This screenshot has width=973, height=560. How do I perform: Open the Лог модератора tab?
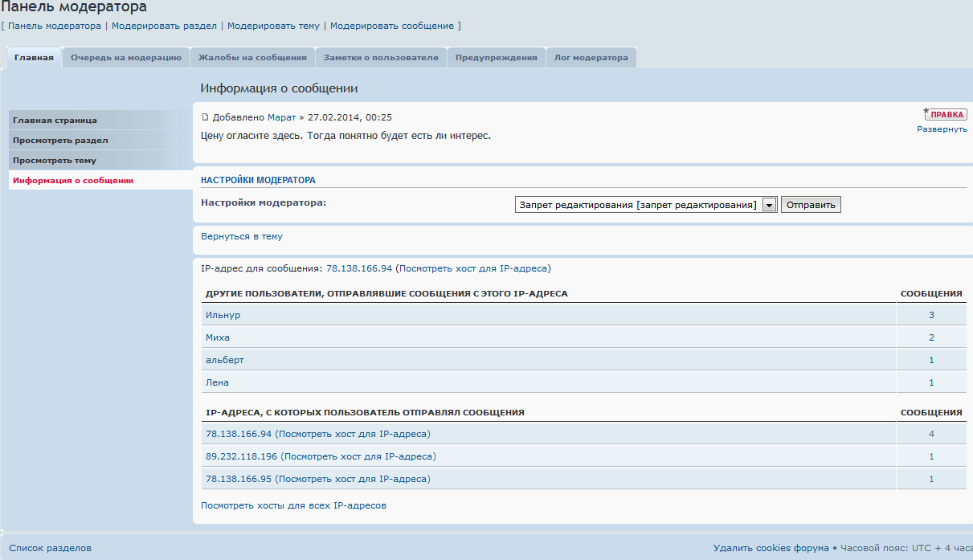[x=591, y=58]
